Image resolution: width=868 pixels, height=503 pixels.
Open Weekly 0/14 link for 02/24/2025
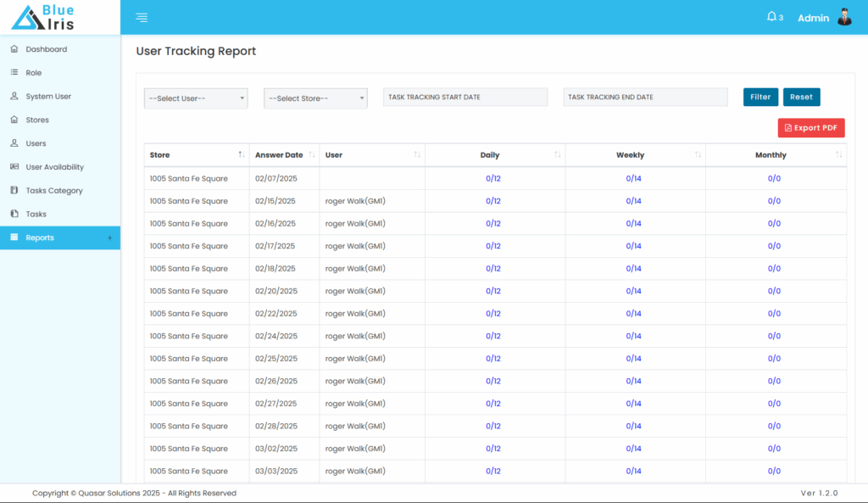tap(633, 336)
